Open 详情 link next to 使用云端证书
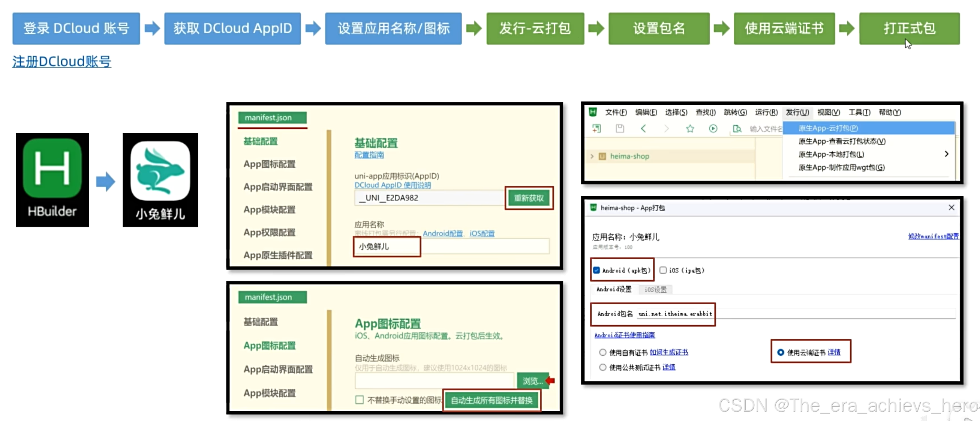This screenshot has width=980, height=421. tap(834, 352)
